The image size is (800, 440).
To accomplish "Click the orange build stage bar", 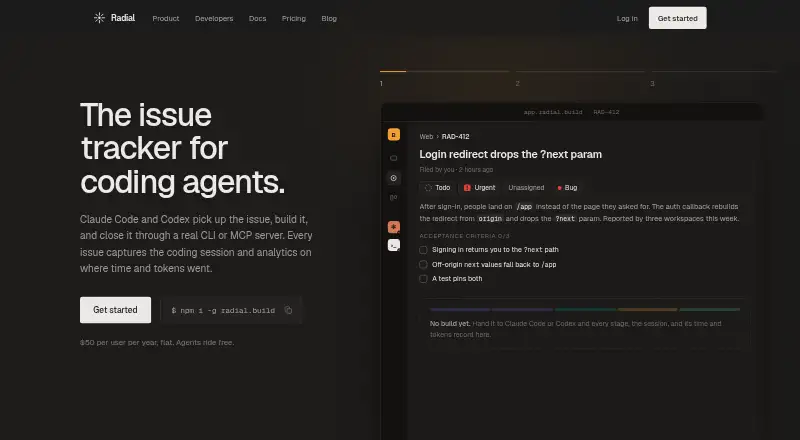I will [x=647, y=309].
